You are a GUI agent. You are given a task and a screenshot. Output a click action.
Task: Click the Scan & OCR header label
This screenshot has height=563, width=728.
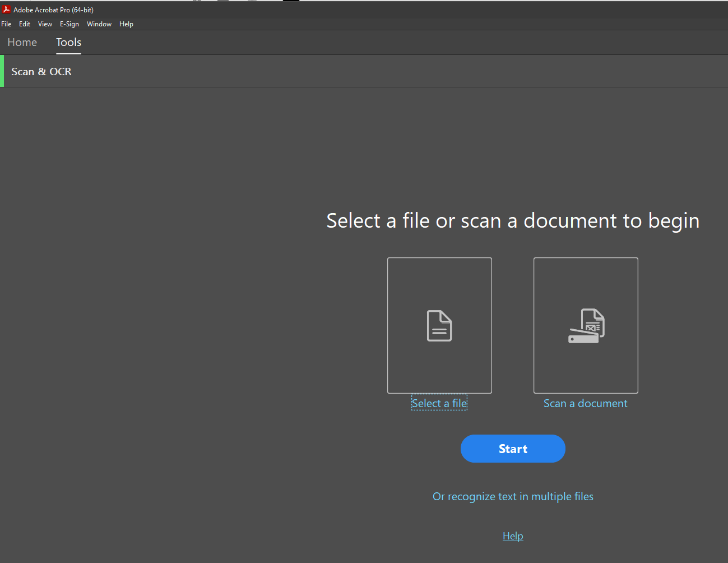coord(41,71)
